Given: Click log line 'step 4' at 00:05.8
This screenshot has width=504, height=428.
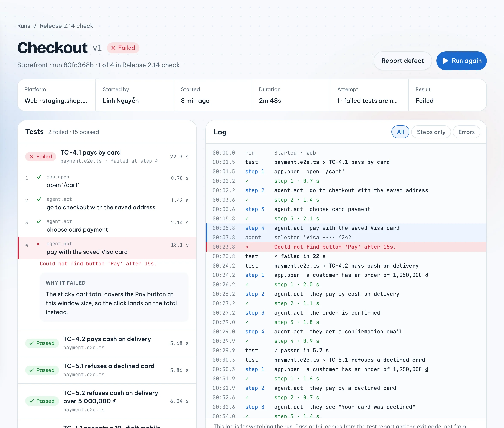Looking at the screenshot, I should [x=346, y=228].
